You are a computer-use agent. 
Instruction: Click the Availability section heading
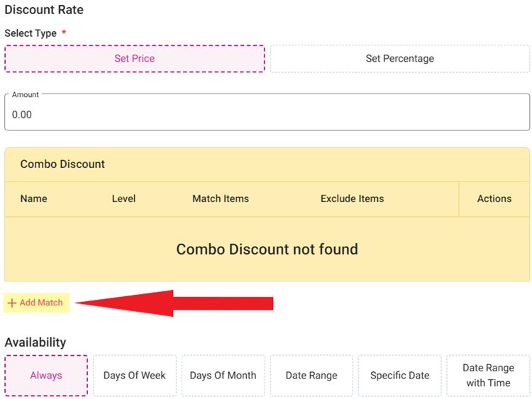(x=35, y=342)
